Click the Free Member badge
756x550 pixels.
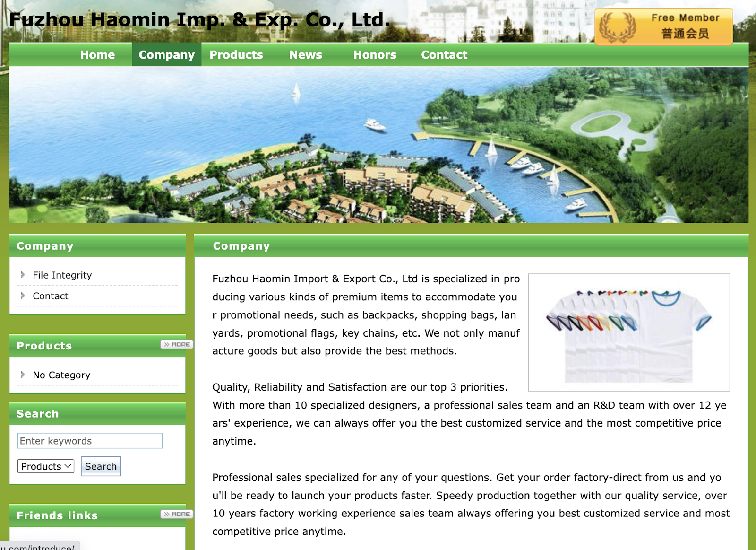[664, 26]
